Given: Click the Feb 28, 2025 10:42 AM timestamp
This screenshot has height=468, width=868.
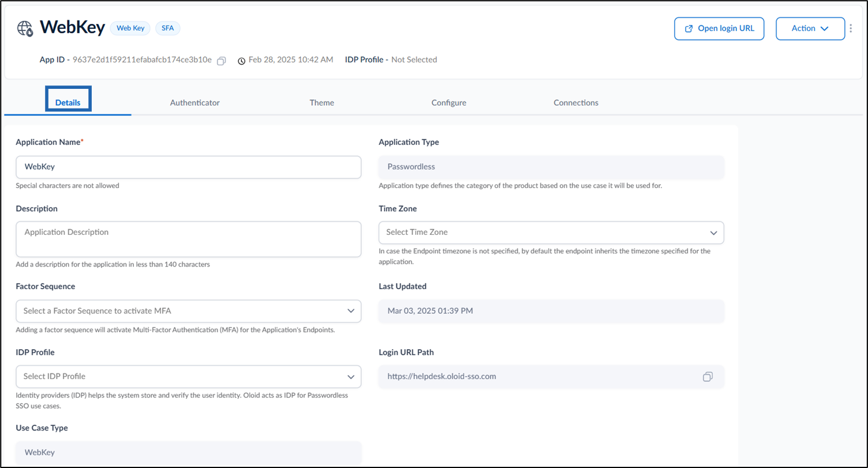Looking at the screenshot, I should coord(291,60).
